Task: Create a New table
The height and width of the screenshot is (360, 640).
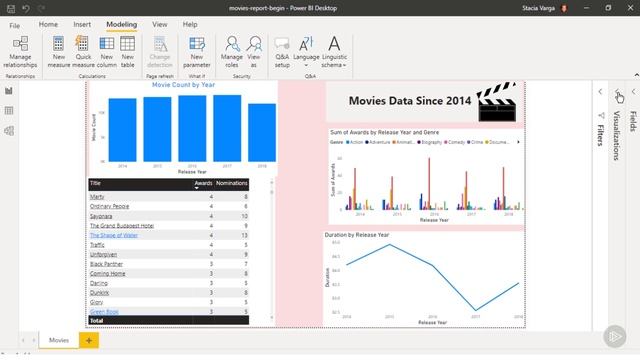Action: (x=127, y=52)
